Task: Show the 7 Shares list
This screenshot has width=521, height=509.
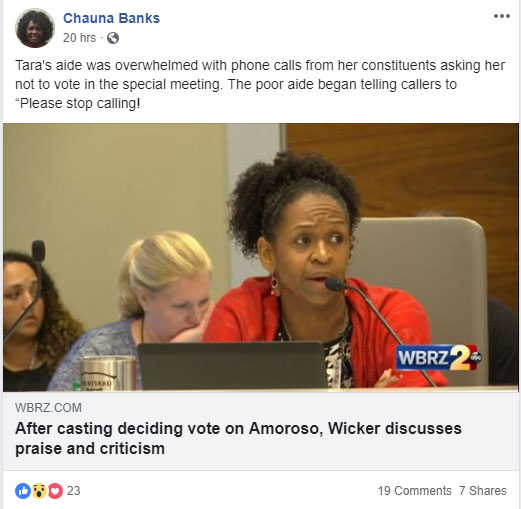Action: pos(483,491)
